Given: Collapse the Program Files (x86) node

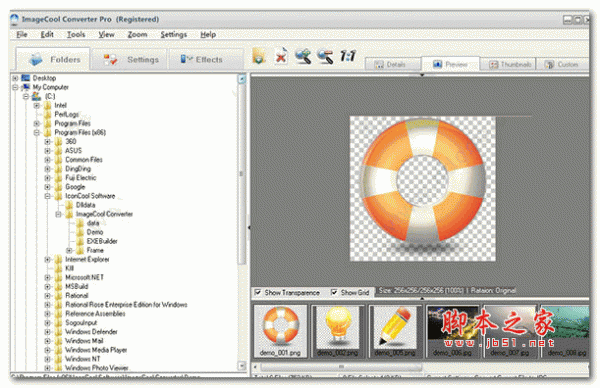Looking at the screenshot, I should tap(37, 133).
